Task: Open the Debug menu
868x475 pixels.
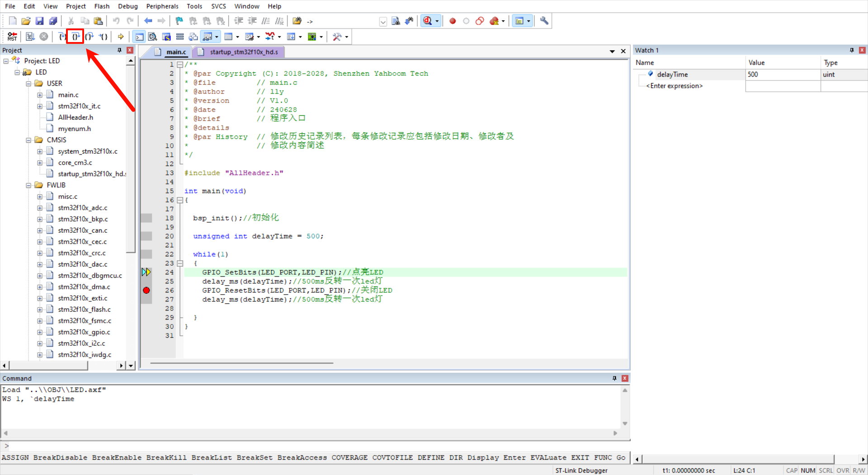Action: [x=128, y=6]
